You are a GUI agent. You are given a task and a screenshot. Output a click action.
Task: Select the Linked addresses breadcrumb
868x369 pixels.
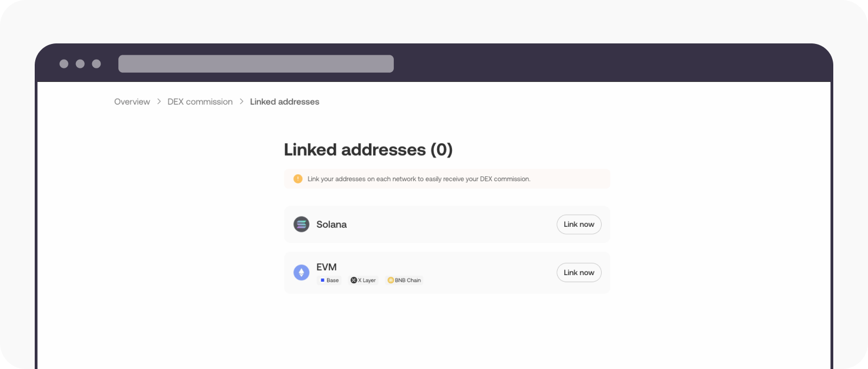pyautogui.click(x=284, y=101)
